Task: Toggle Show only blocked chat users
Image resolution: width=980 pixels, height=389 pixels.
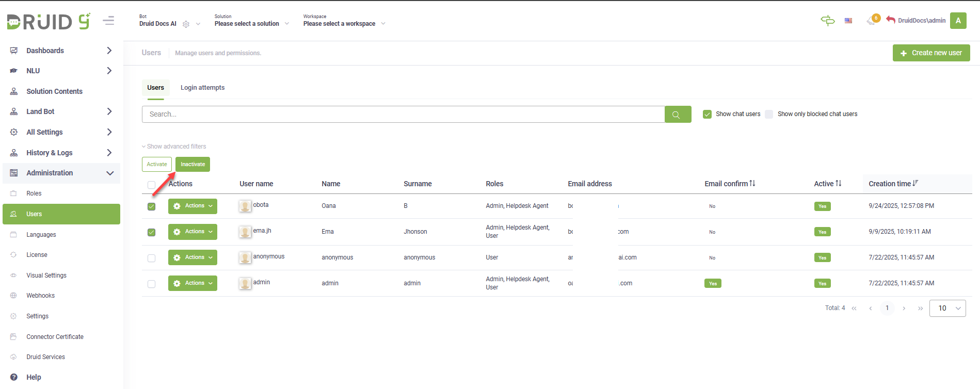Action: (769, 114)
